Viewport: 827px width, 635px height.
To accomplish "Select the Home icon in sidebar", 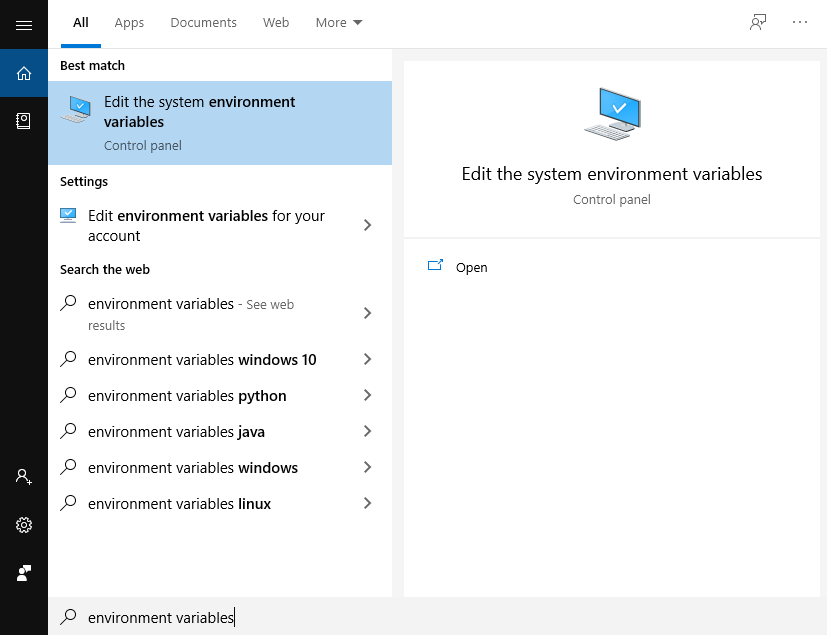I will click(24, 73).
